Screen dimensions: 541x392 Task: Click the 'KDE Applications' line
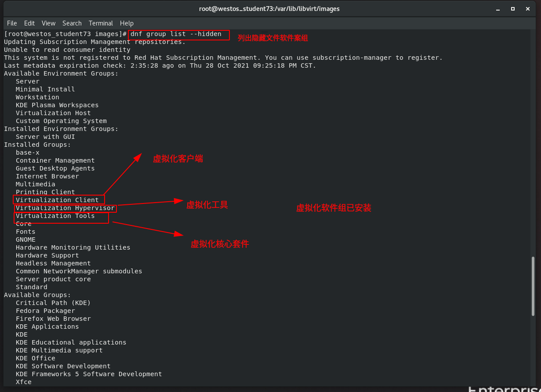47,327
